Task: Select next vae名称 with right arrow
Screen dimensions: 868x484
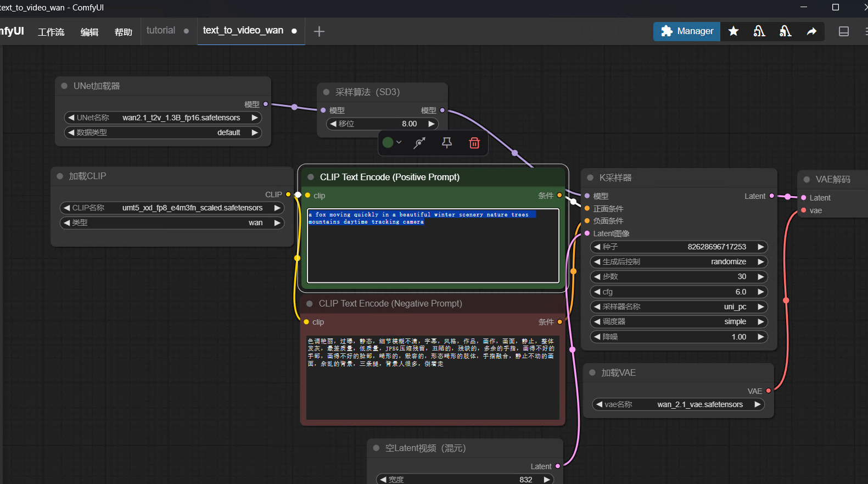Action: tap(758, 404)
